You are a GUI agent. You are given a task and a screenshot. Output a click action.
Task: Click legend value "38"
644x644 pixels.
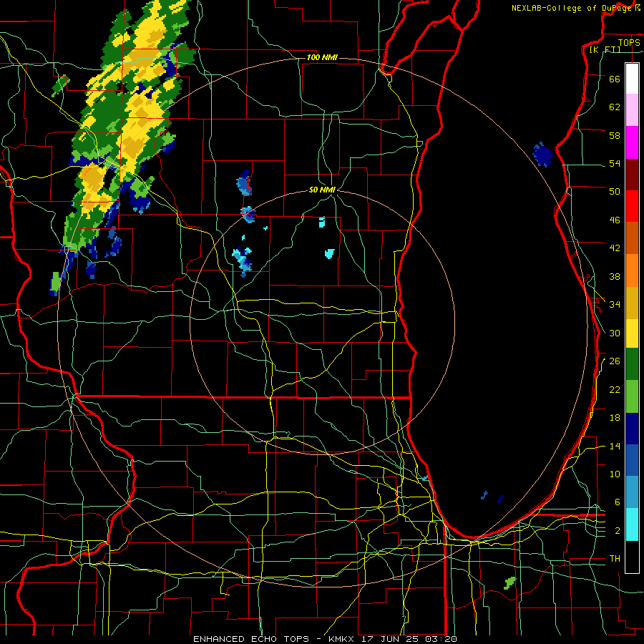(x=615, y=276)
